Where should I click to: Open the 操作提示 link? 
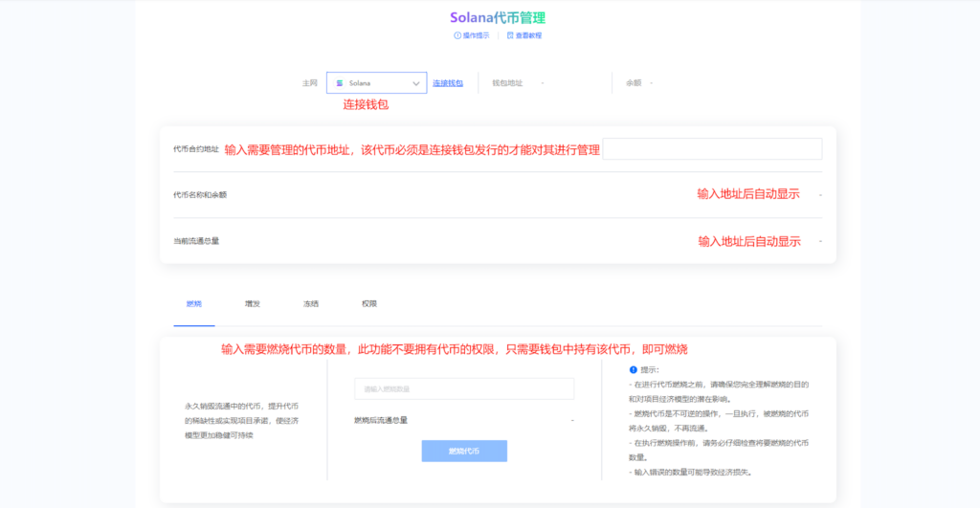[476, 35]
